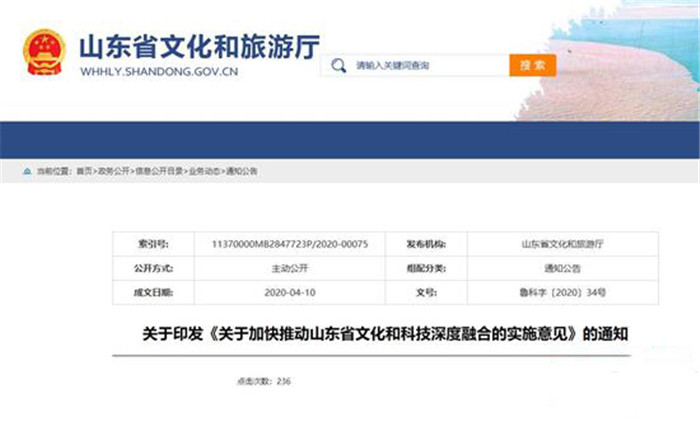Image resolution: width=700 pixels, height=421 pixels.
Task: Click the 通知公告 category cell in table
Action: tap(569, 268)
